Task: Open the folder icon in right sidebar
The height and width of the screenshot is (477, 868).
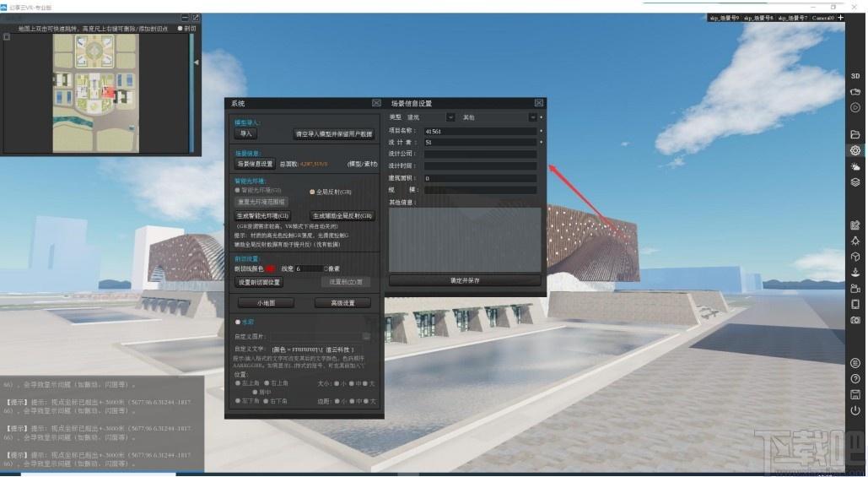Action: coord(855,134)
